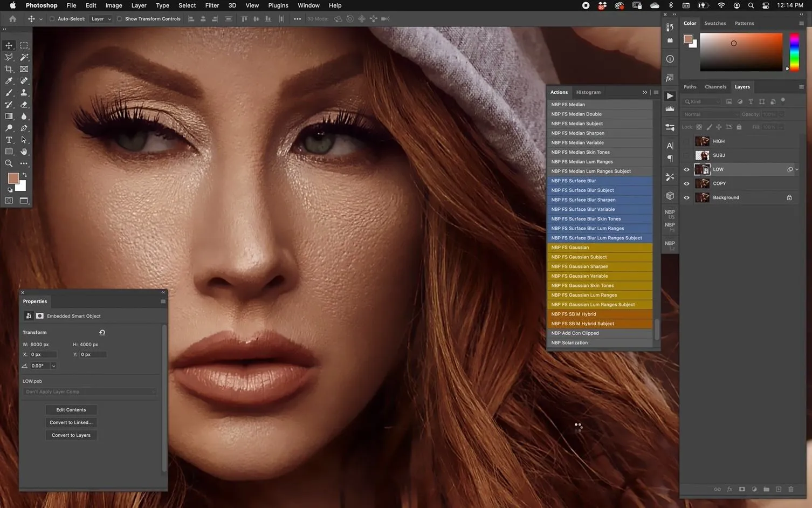Click the hue spectrum slider in Color panel
Viewport: 812px width, 508px height.
pos(794,52)
